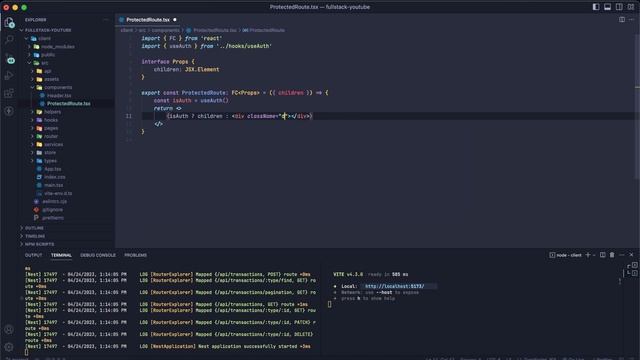Screen dimensions: 640x360
Task: Open .eslintrc.cjs file
Action: click(x=54, y=202)
